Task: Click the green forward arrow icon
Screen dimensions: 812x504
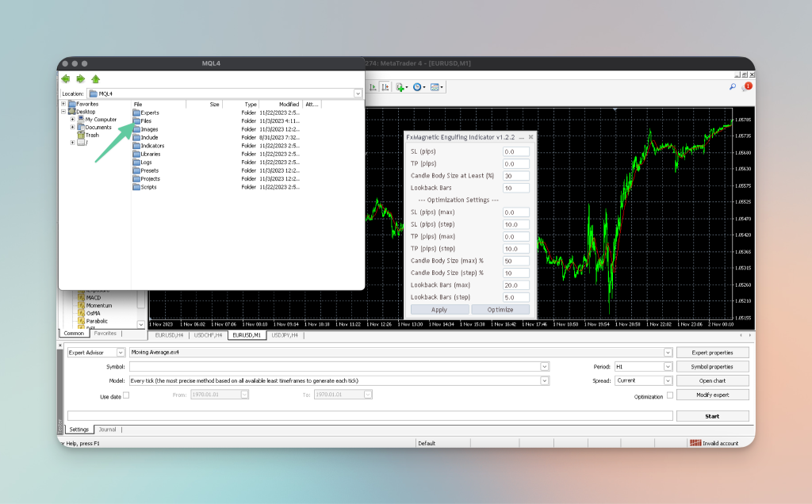Action: [80, 78]
